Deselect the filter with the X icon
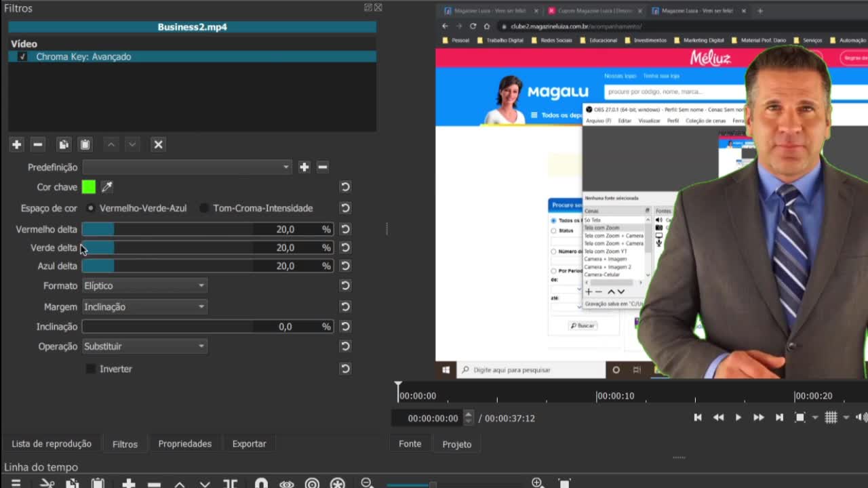Image resolution: width=868 pixels, height=488 pixels. pos(158,144)
